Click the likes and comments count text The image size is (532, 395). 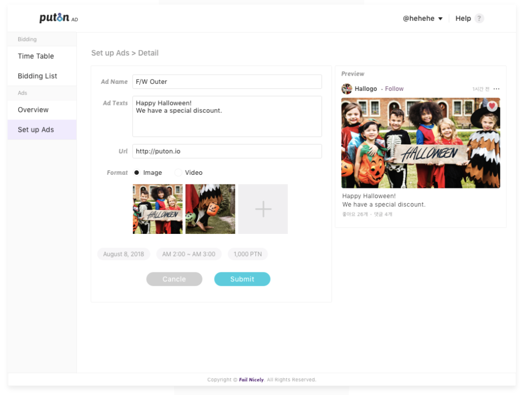pos(367,214)
